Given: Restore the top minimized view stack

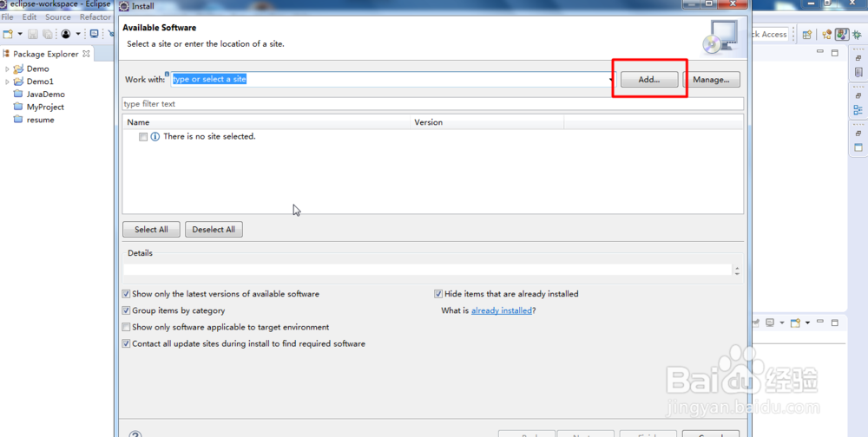Looking at the screenshot, I should tap(858, 57).
